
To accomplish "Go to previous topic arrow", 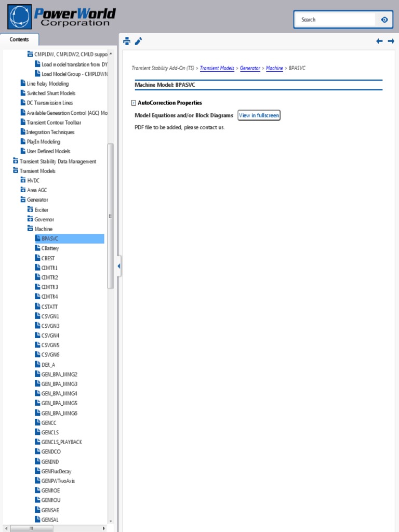I will (x=379, y=41).
